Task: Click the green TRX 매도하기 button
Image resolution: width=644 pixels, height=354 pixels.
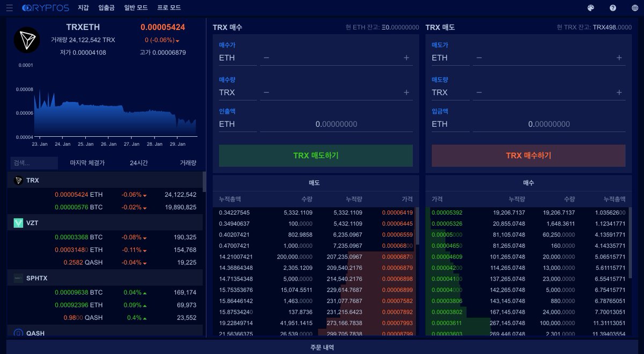Action: coord(316,156)
